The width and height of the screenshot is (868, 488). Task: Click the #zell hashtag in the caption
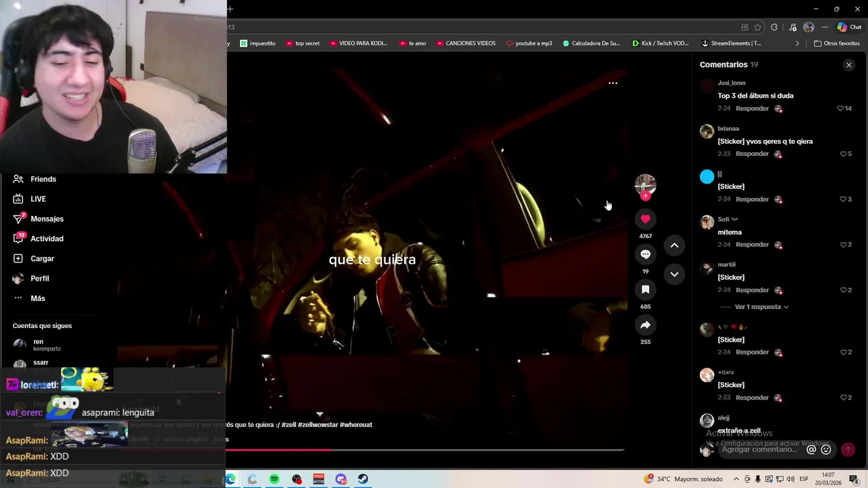click(288, 425)
